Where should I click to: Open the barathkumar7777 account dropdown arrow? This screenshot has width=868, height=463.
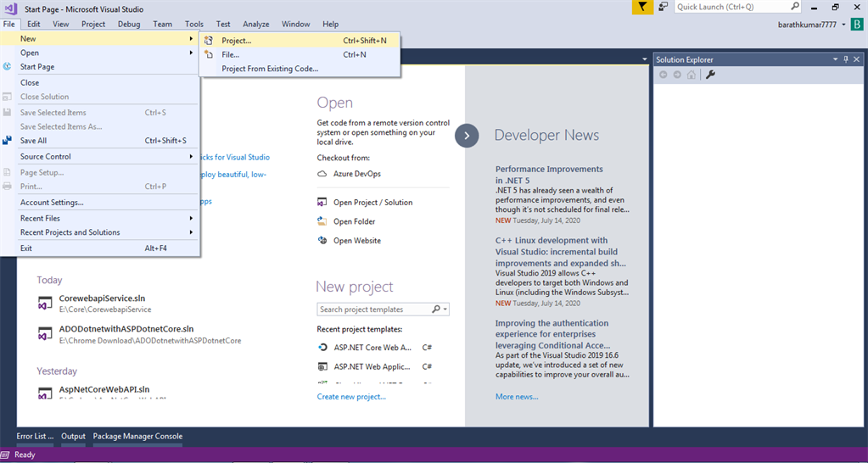843,25
